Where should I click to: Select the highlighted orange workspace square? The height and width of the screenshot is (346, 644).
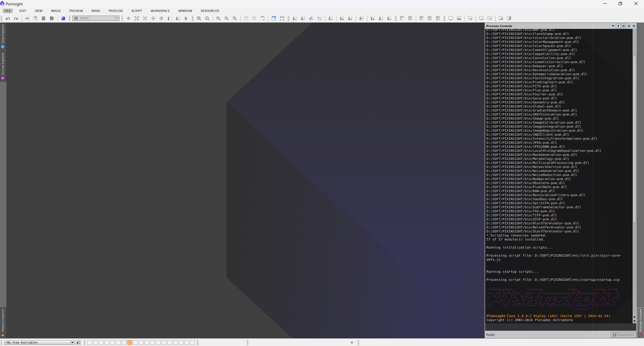(x=130, y=342)
